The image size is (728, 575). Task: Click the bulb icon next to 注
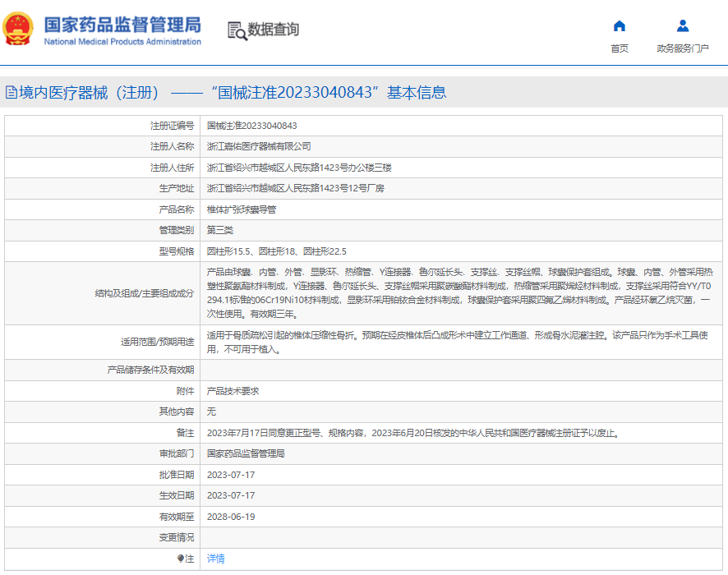pos(181,559)
